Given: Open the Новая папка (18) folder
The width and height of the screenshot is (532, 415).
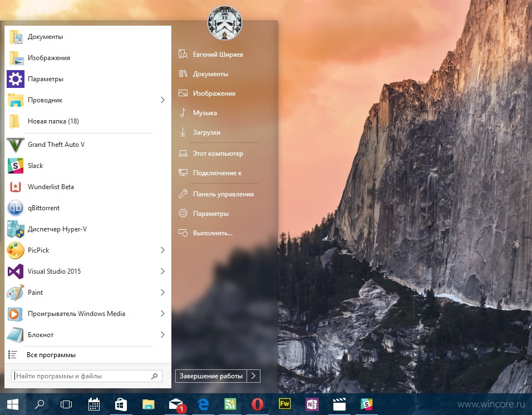Looking at the screenshot, I should pyautogui.click(x=88, y=121).
